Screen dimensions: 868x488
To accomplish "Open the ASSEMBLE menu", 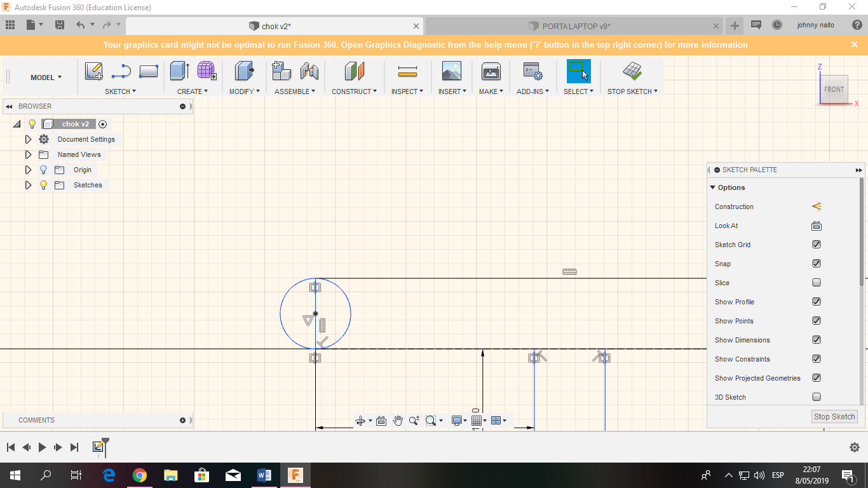I will pyautogui.click(x=295, y=91).
